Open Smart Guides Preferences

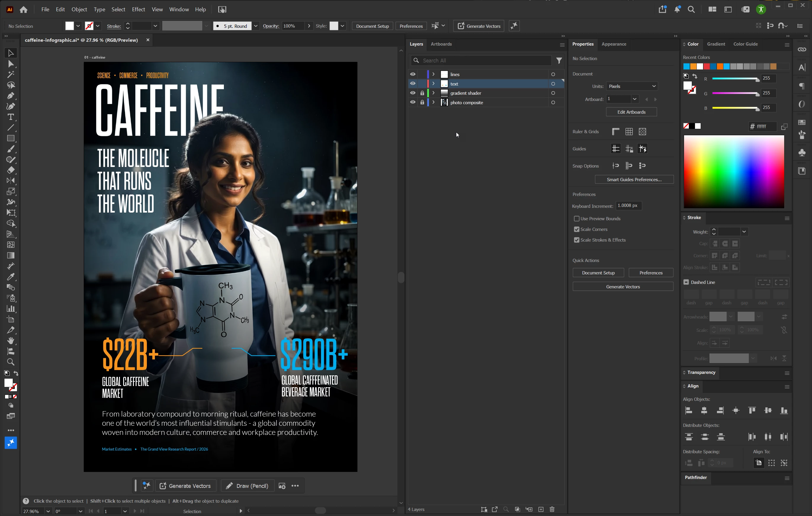(634, 180)
